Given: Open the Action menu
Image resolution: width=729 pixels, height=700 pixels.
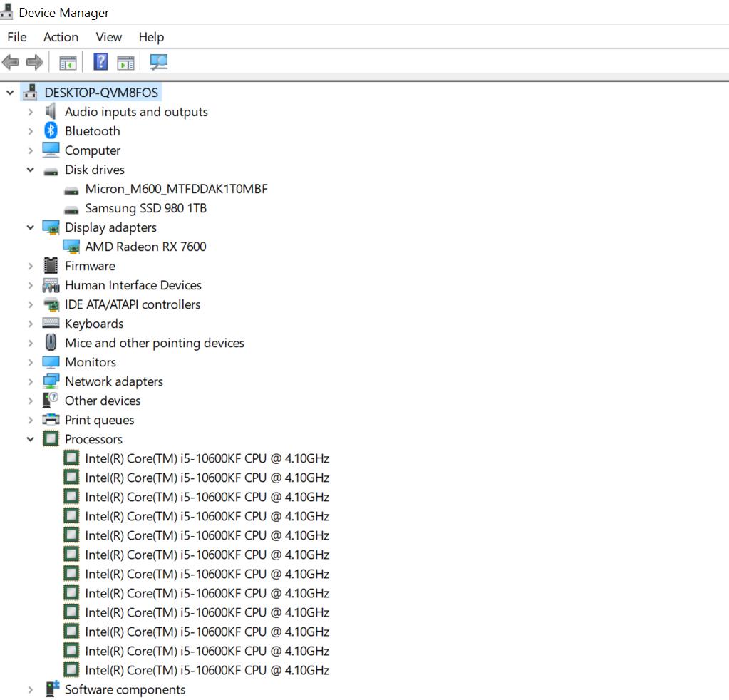Looking at the screenshot, I should pyautogui.click(x=61, y=37).
